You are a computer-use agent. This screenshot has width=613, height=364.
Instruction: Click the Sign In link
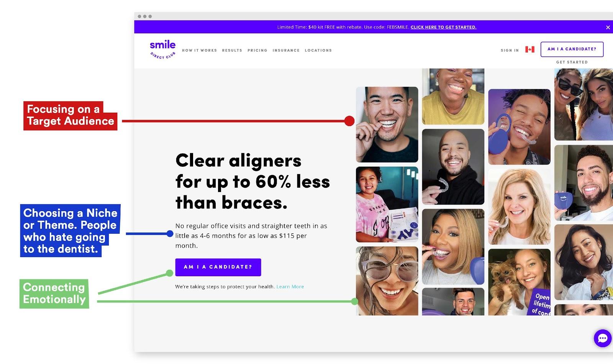point(510,50)
